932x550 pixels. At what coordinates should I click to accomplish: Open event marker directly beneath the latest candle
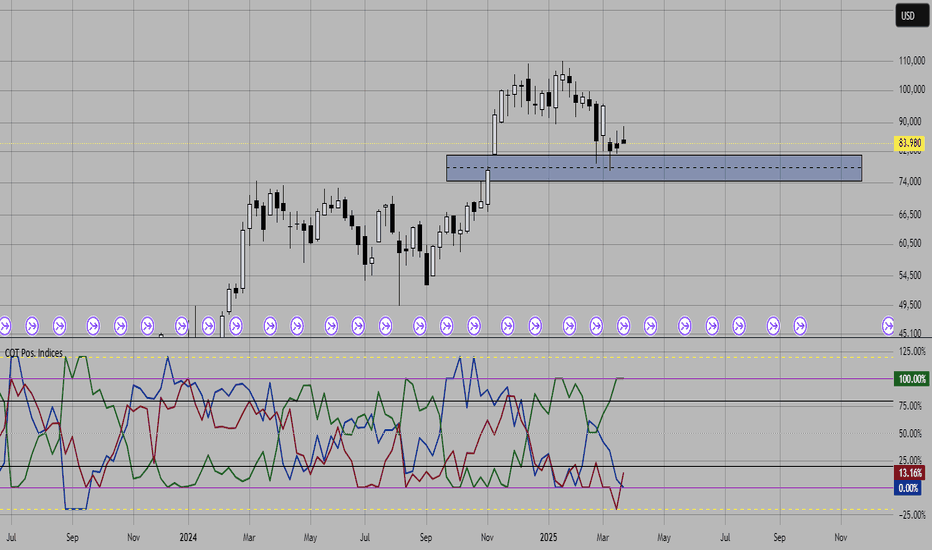click(x=624, y=326)
